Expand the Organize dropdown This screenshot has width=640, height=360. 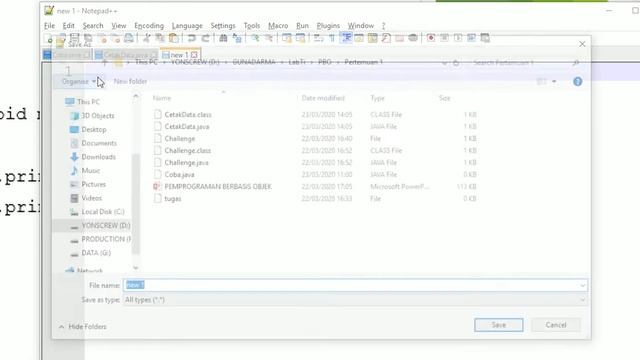[x=79, y=82]
